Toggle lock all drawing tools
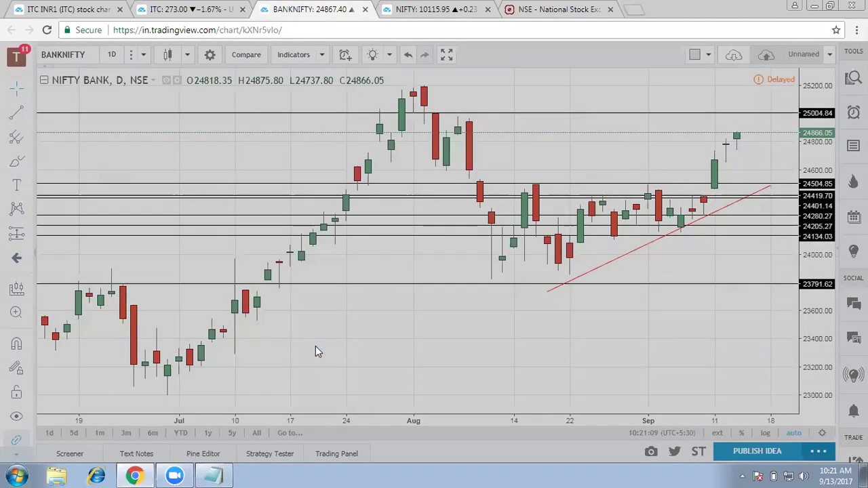Image resolution: width=868 pixels, height=488 pixels. point(17,392)
